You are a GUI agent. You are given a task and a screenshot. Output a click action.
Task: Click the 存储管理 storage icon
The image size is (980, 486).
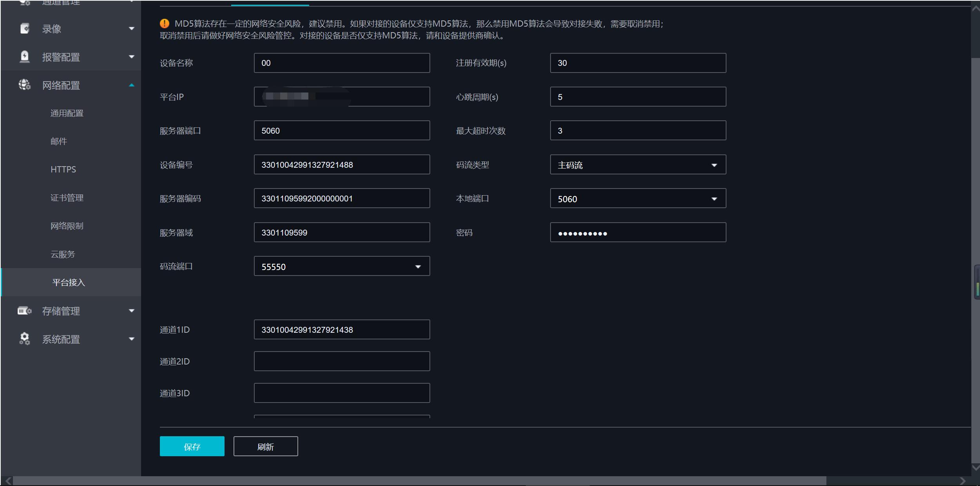pyautogui.click(x=25, y=311)
